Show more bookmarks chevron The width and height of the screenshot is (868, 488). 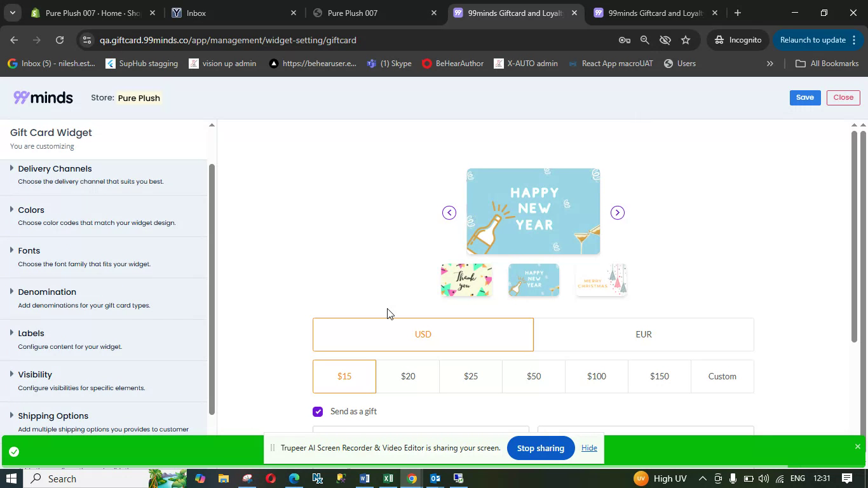point(770,64)
